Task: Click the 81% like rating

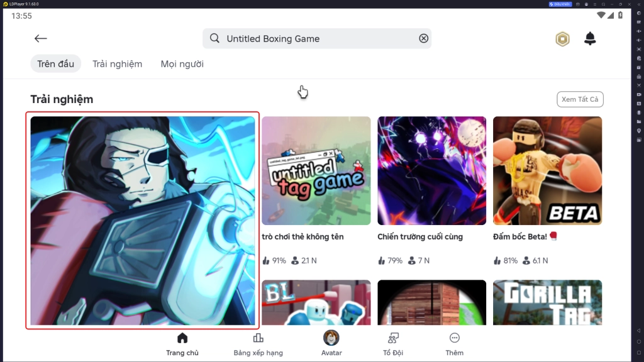Action: tap(506, 261)
